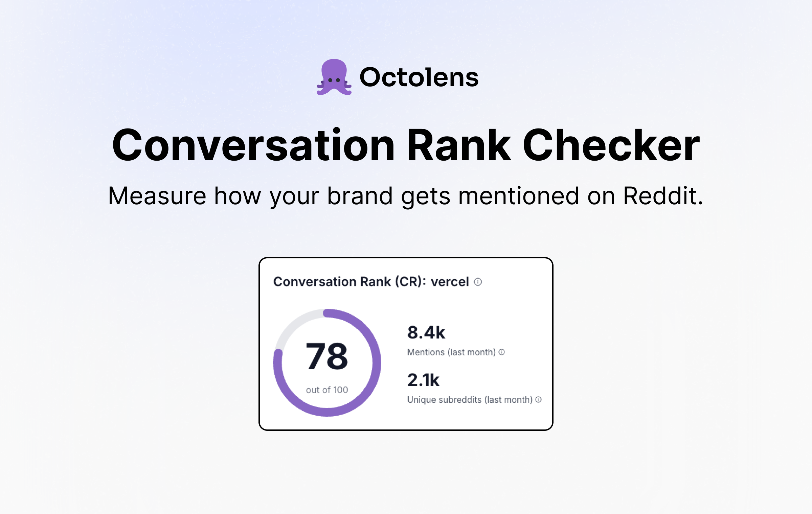This screenshot has width=812, height=514.
Task: Click the Conversation Rank card thumbnail
Action: point(406,344)
